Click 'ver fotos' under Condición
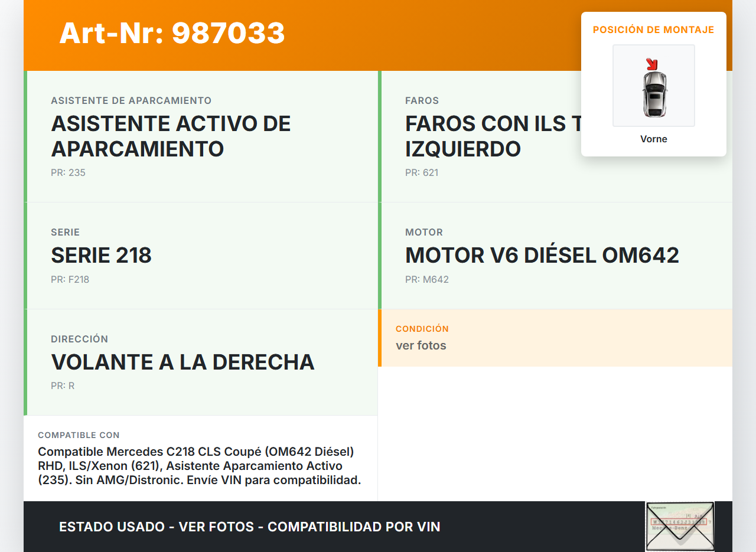756x552 pixels. pyautogui.click(x=421, y=345)
